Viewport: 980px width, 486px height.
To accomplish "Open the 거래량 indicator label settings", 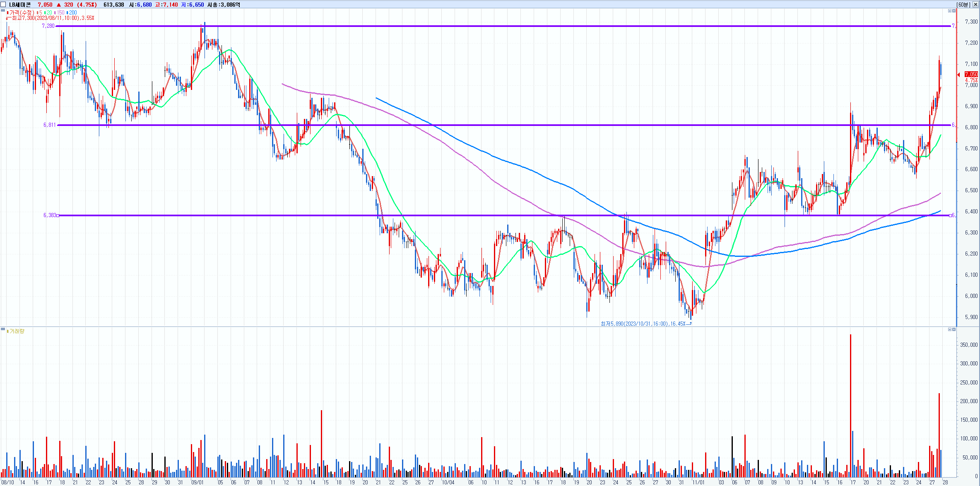I will click(17, 331).
